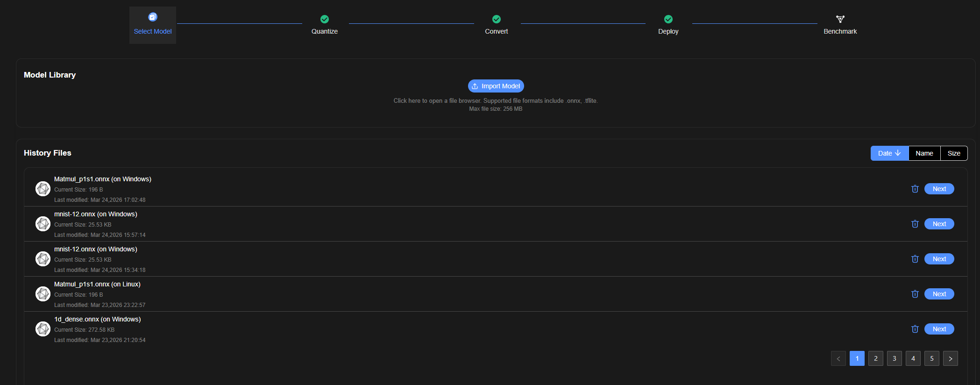Select the Select Model step

pos(153,25)
